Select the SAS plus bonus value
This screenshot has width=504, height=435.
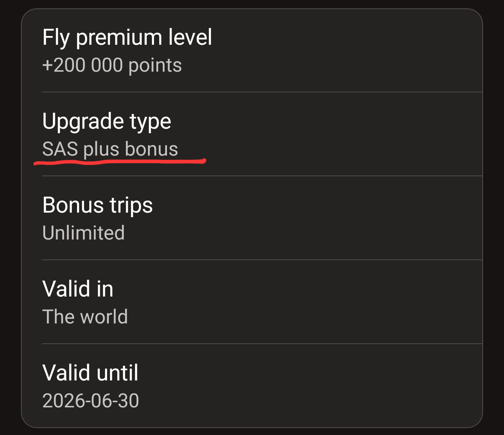(x=110, y=149)
